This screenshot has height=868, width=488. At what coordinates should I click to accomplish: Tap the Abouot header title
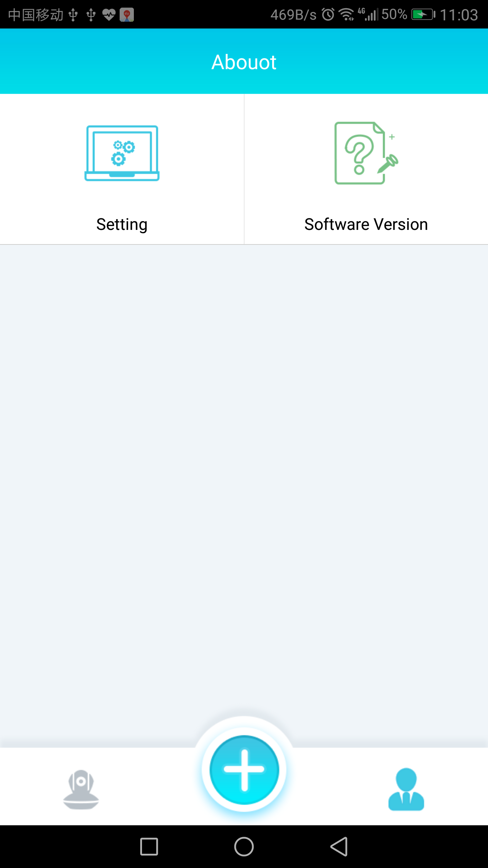(244, 62)
